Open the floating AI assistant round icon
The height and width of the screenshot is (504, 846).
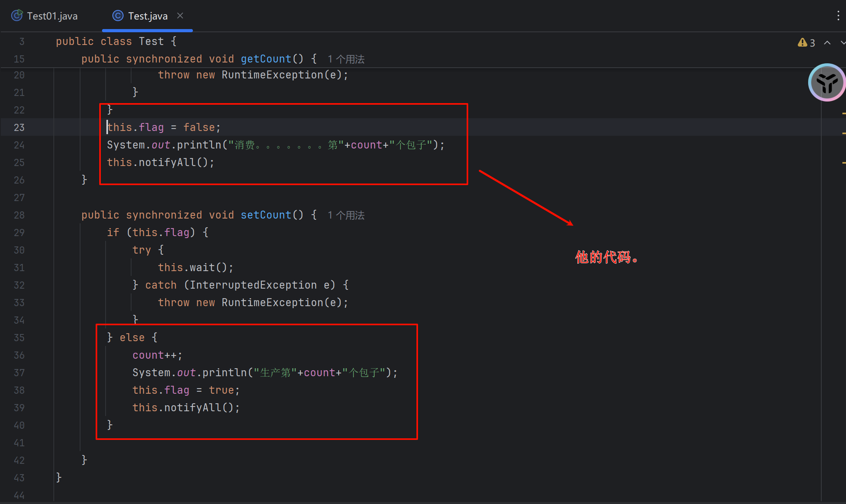[x=826, y=83]
